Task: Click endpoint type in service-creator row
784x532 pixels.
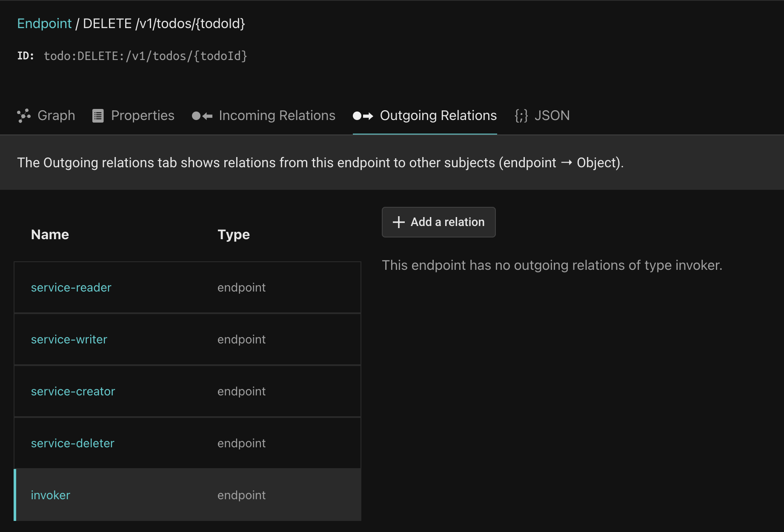Action: tap(241, 392)
